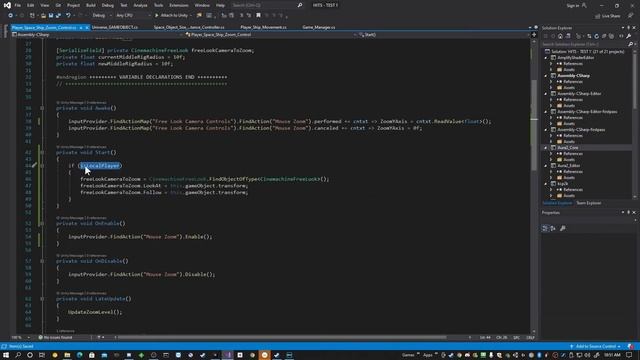This screenshot has width=640, height=360.
Task: Click the wrench Properties icon in Solution Explorer toolbar
Action: pos(629,36)
